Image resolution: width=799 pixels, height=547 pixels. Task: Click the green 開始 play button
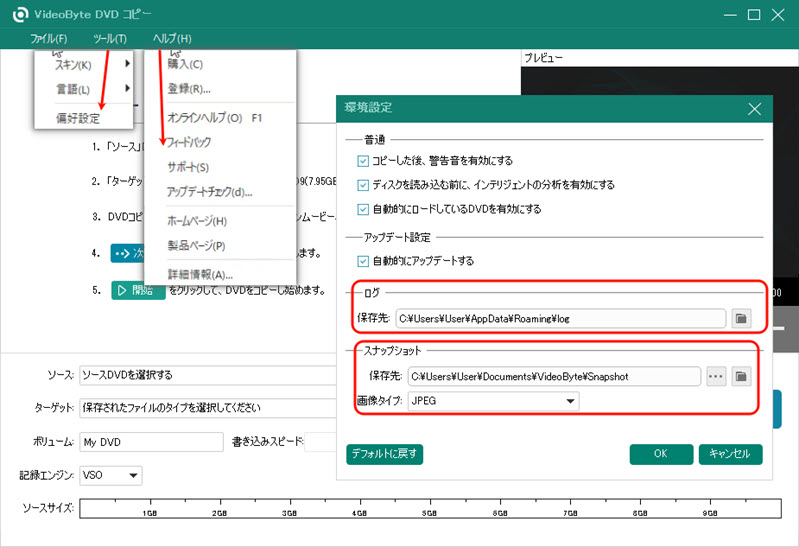point(138,291)
